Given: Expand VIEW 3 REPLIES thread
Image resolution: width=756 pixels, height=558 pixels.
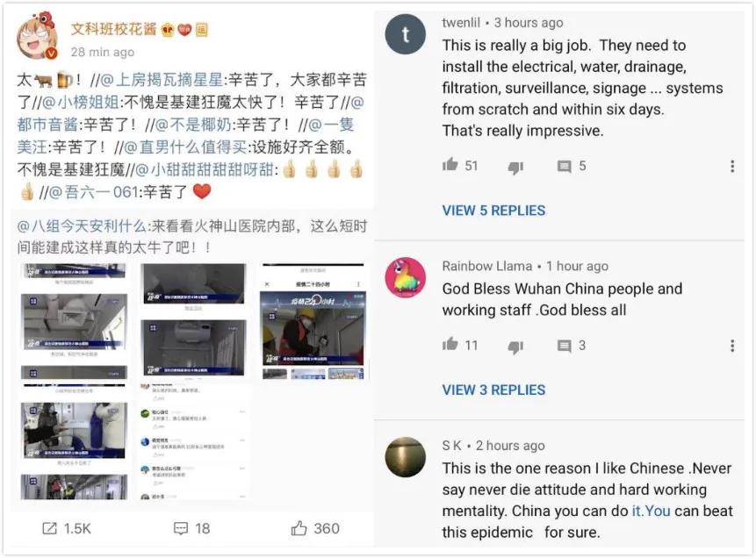Looking at the screenshot, I should pyautogui.click(x=493, y=390).
